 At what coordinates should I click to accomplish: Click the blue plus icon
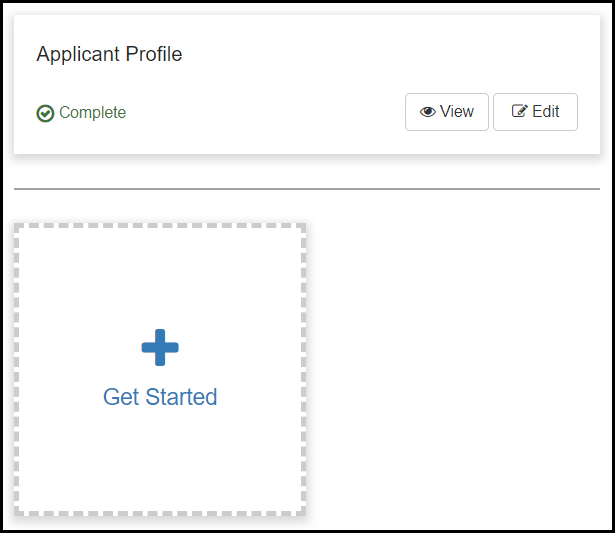pyautogui.click(x=160, y=348)
